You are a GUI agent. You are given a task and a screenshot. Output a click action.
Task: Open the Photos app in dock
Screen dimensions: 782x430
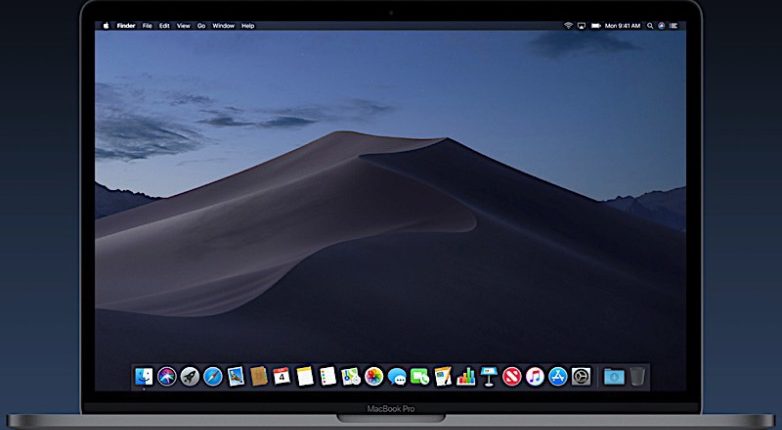click(374, 376)
